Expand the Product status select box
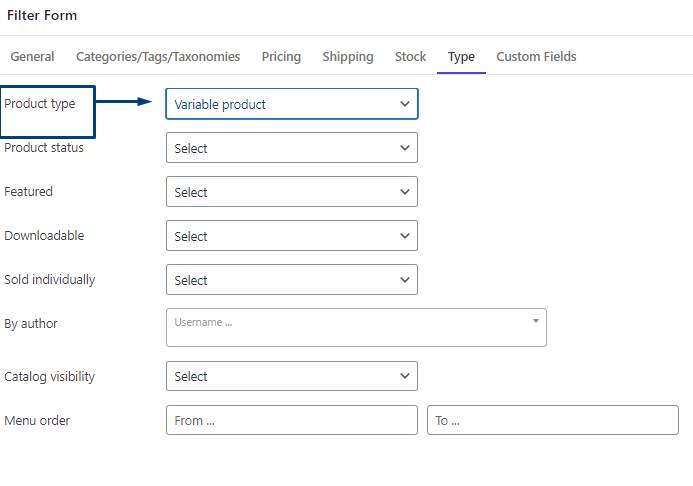 pos(292,148)
